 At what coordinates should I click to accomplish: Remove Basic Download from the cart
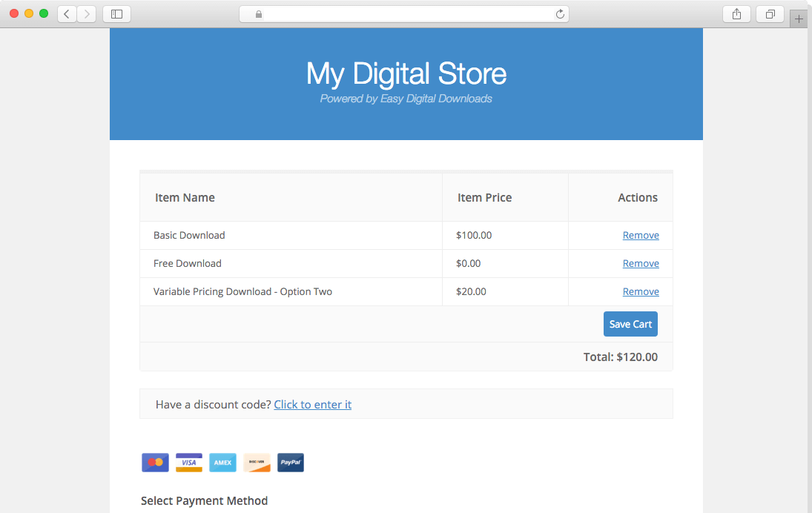(x=641, y=235)
